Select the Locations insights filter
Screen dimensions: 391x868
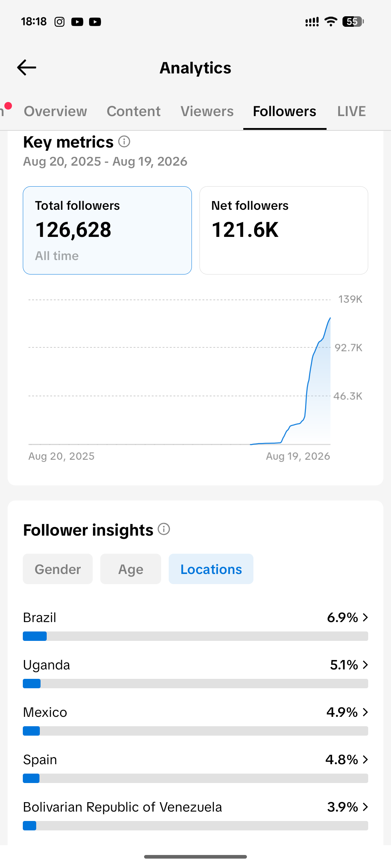[211, 569]
